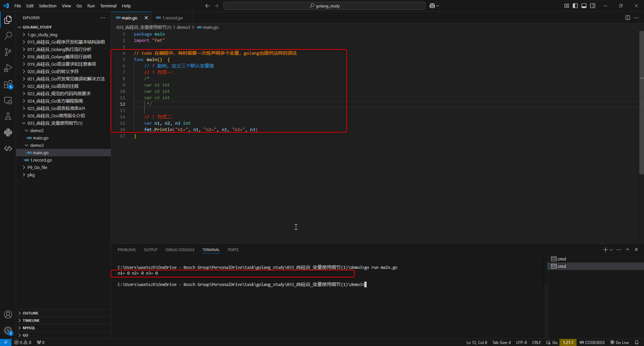Open the Search view in activity bar
Viewport: 644px width, 346px height.
(8, 36)
